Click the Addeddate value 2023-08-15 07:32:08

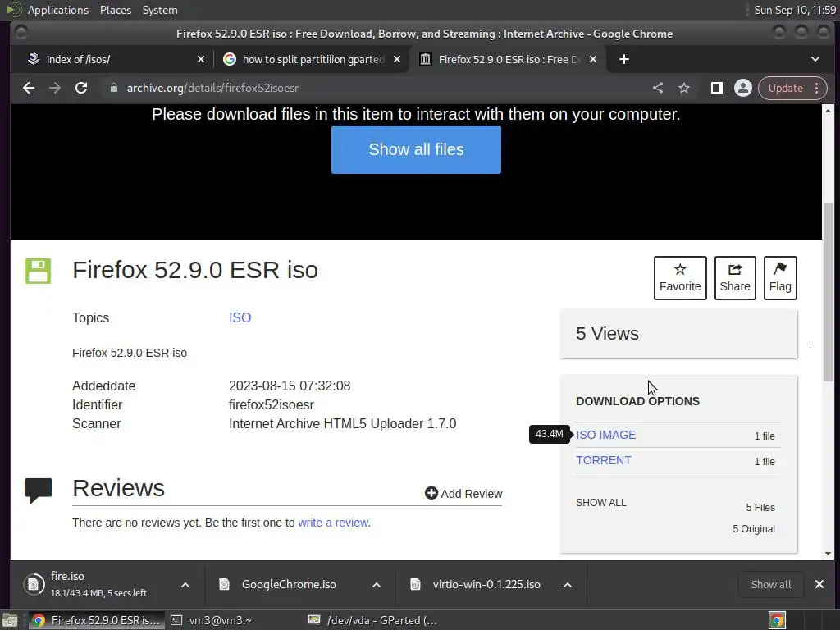[x=290, y=386]
